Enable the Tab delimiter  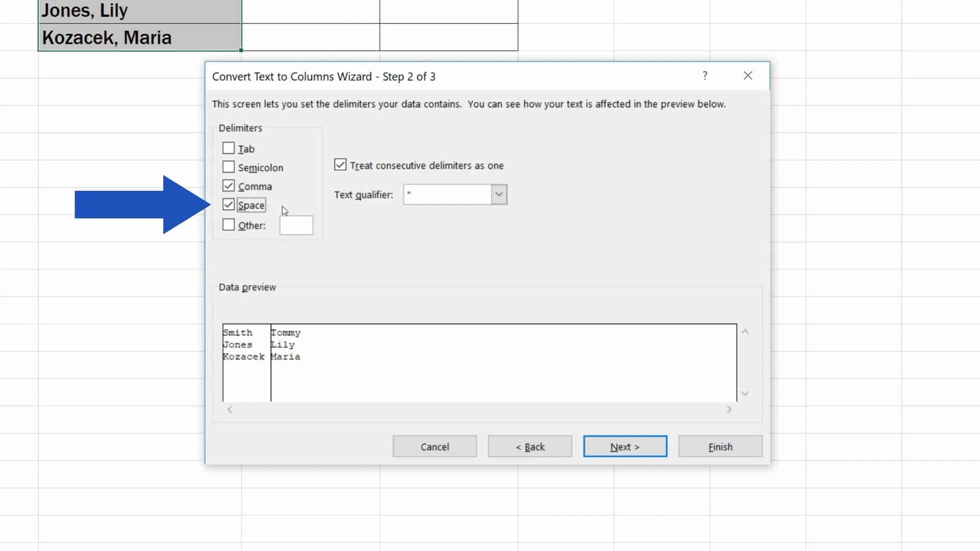click(x=229, y=148)
